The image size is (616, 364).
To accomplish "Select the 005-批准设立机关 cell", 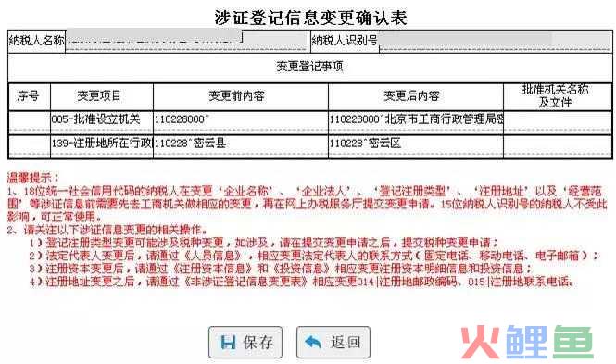I will (x=102, y=122).
